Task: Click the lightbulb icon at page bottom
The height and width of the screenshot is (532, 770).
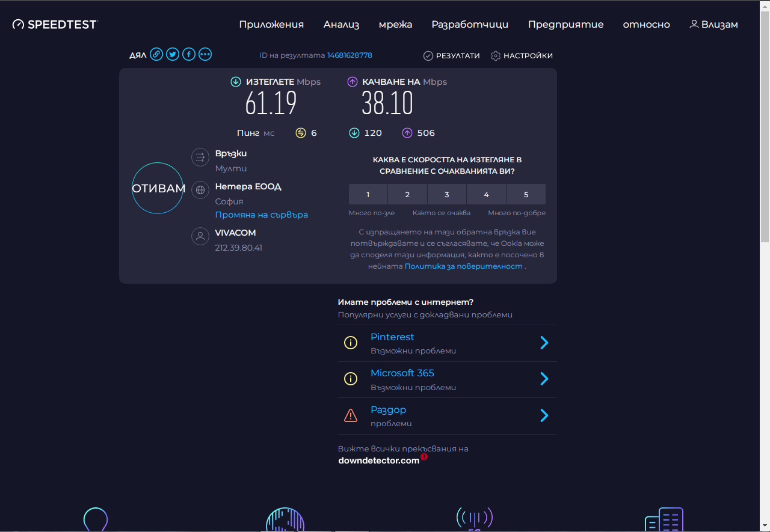Action: point(96,519)
